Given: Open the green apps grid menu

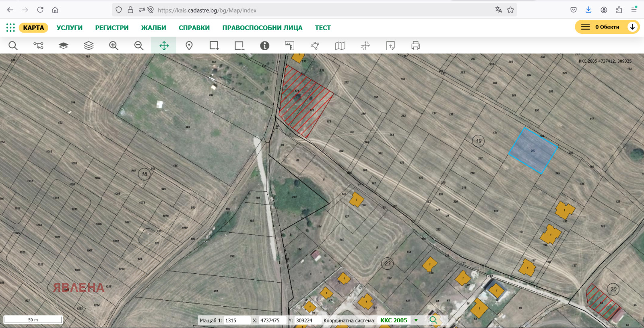Looking at the screenshot, I should point(10,28).
